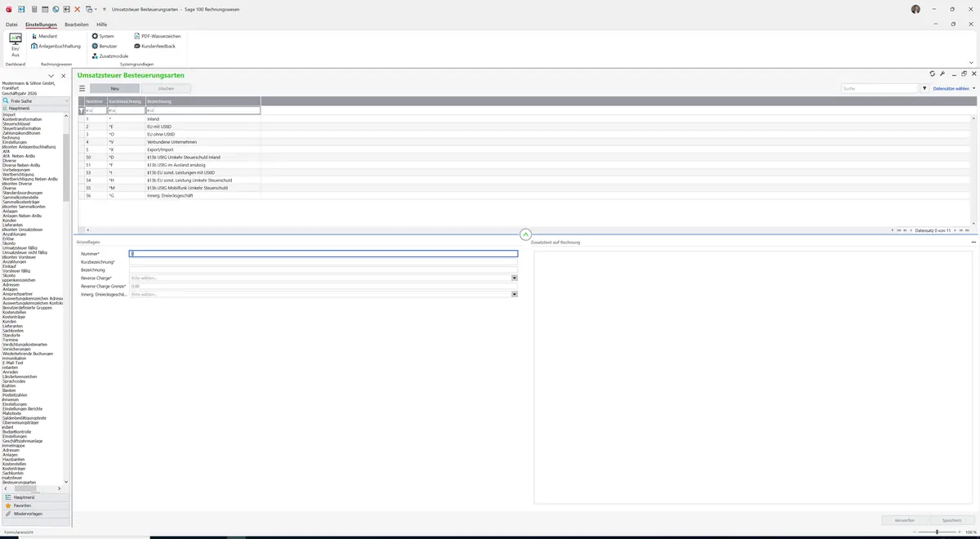
Task: Open PDF-Wasserzeichen settings
Action: [158, 37]
